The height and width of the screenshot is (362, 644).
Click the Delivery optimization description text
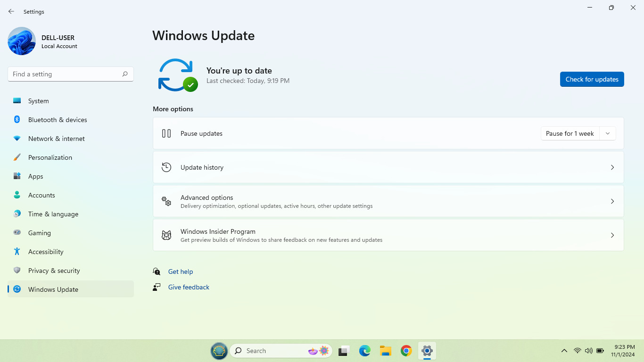[x=277, y=206]
